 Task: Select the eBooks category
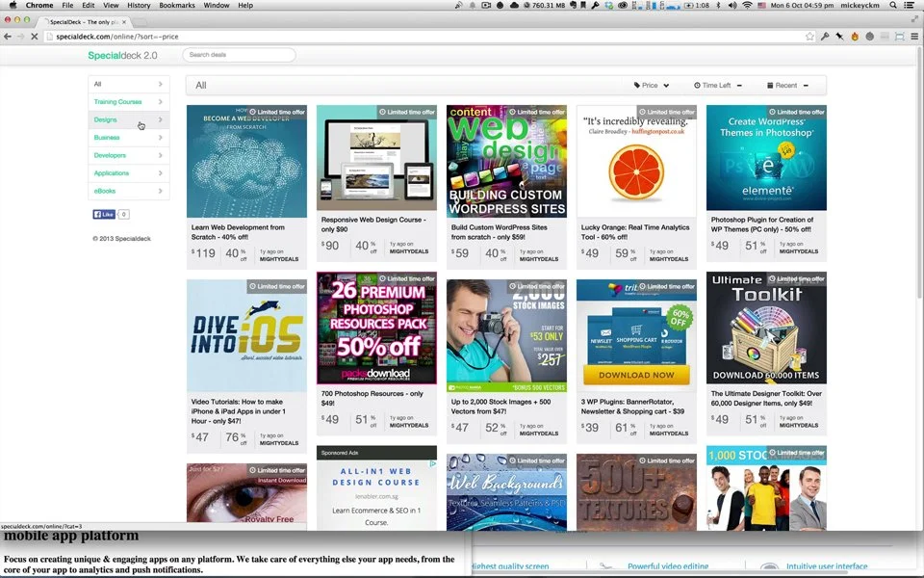tap(128, 191)
